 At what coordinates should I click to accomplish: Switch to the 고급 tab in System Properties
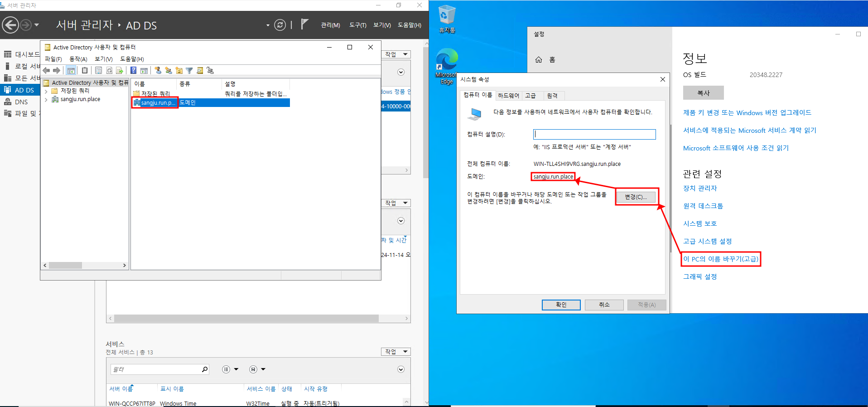coord(530,96)
